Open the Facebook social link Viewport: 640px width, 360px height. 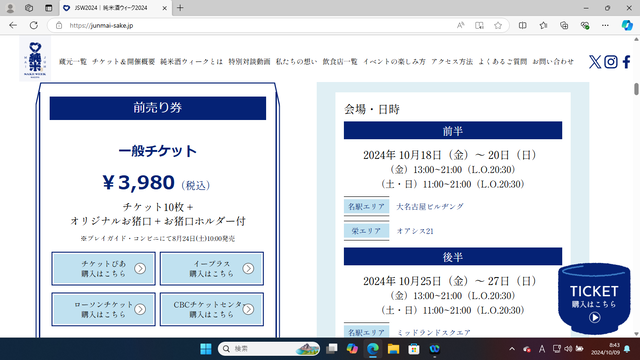tap(627, 62)
